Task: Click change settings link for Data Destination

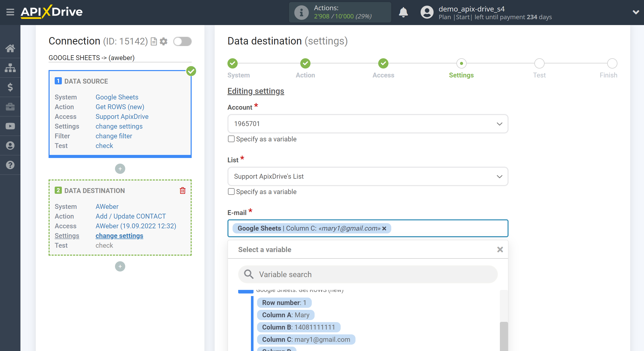Action: [x=119, y=236]
